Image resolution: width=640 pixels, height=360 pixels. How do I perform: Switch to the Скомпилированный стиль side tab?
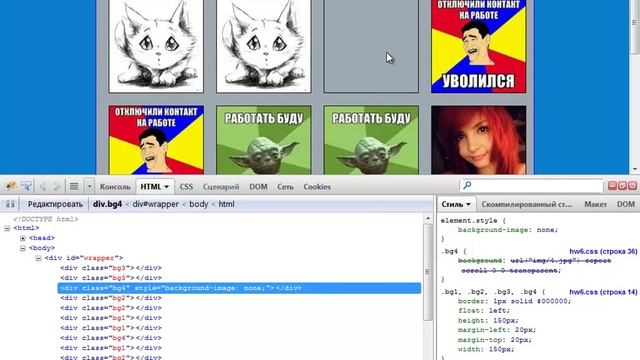(527, 204)
